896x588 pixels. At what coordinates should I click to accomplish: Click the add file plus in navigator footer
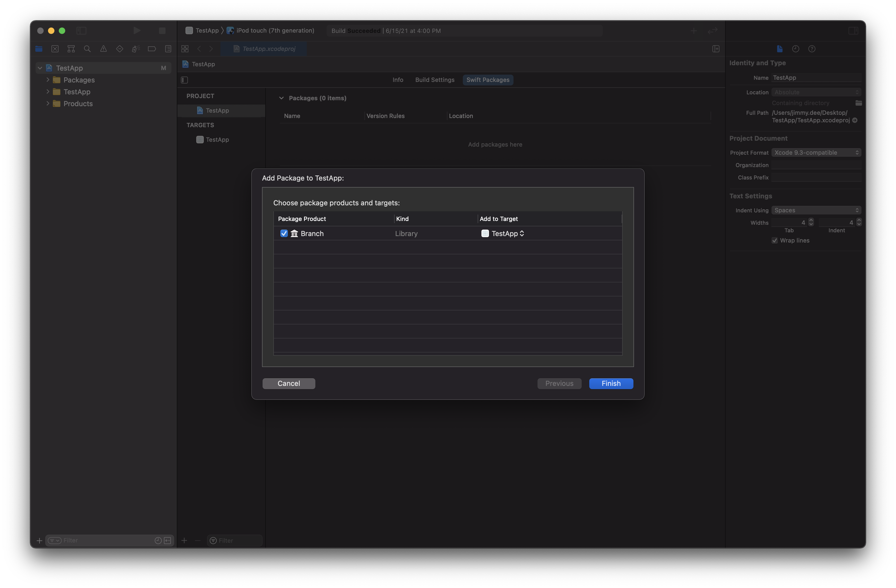pyautogui.click(x=39, y=541)
